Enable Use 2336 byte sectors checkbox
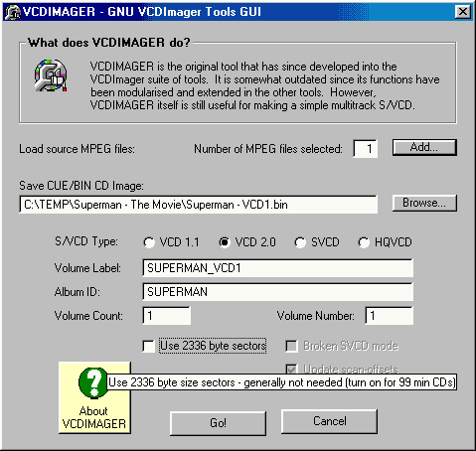 (x=148, y=346)
